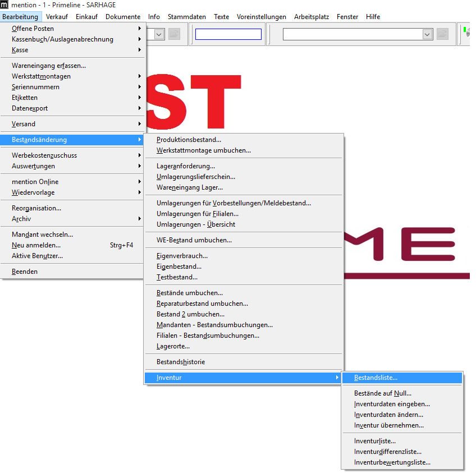Screen dimensions: 476x473
Task: Open the Verkauf menu
Action: tap(57, 17)
